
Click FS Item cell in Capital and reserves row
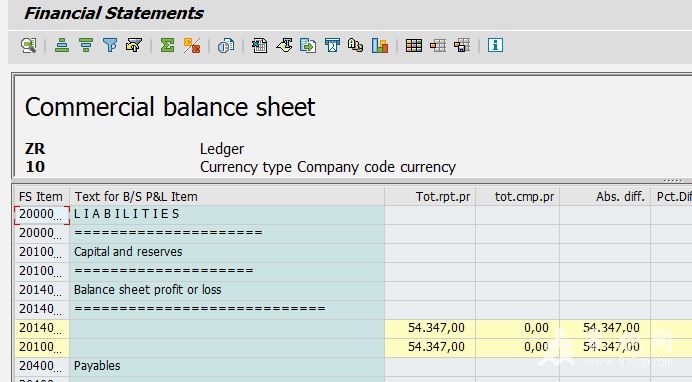(x=41, y=252)
